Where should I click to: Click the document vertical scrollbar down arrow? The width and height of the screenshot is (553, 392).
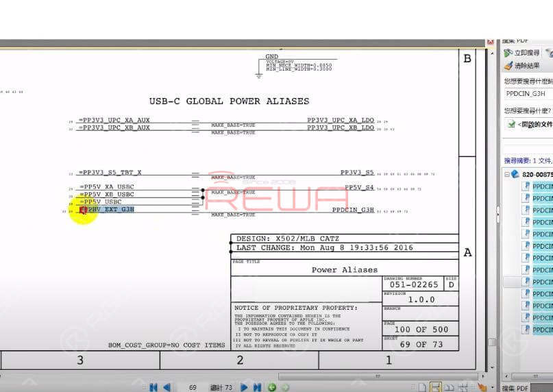[492, 367]
